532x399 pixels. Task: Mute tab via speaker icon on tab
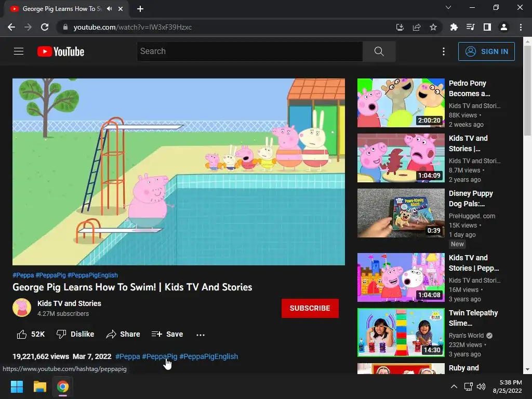coord(109,9)
